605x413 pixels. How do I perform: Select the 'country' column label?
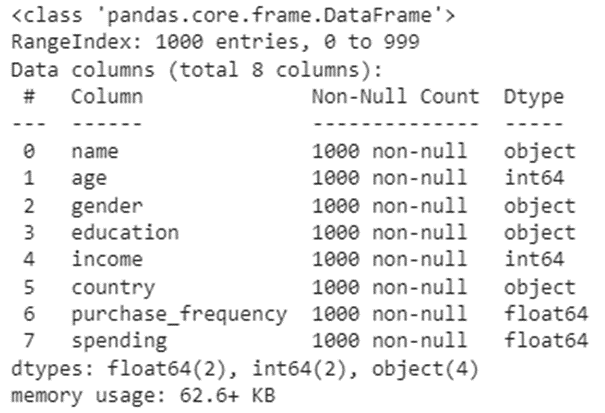112,287
